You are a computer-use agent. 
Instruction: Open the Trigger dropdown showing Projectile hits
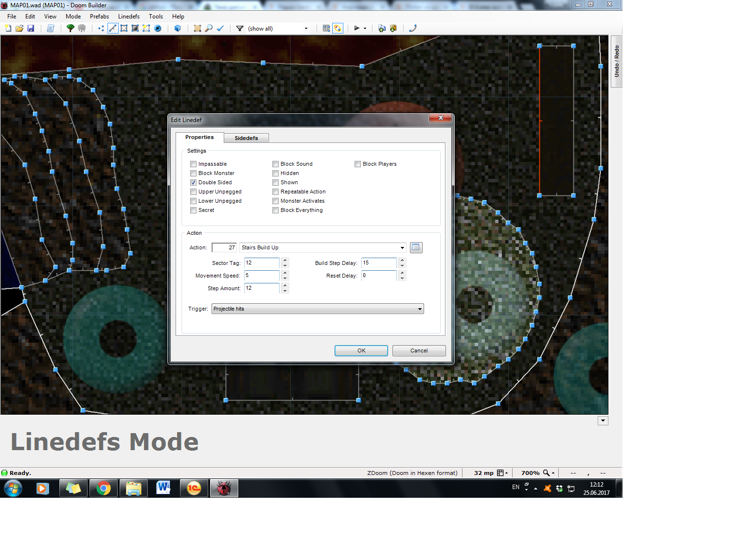[x=318, y=309]
